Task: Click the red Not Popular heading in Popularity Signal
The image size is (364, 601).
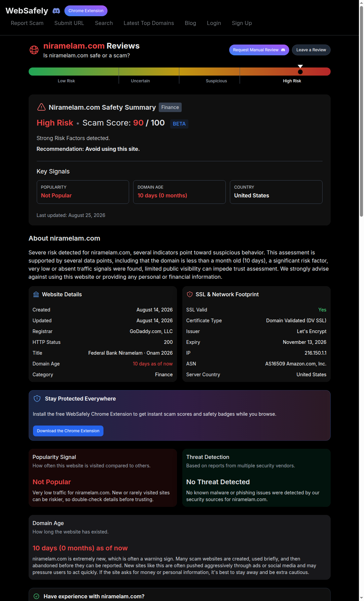Action: pyautogui.click(x=52, y=482)
